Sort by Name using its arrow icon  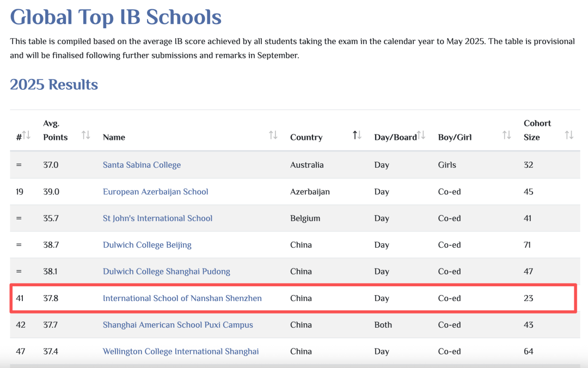click(273, 135)
